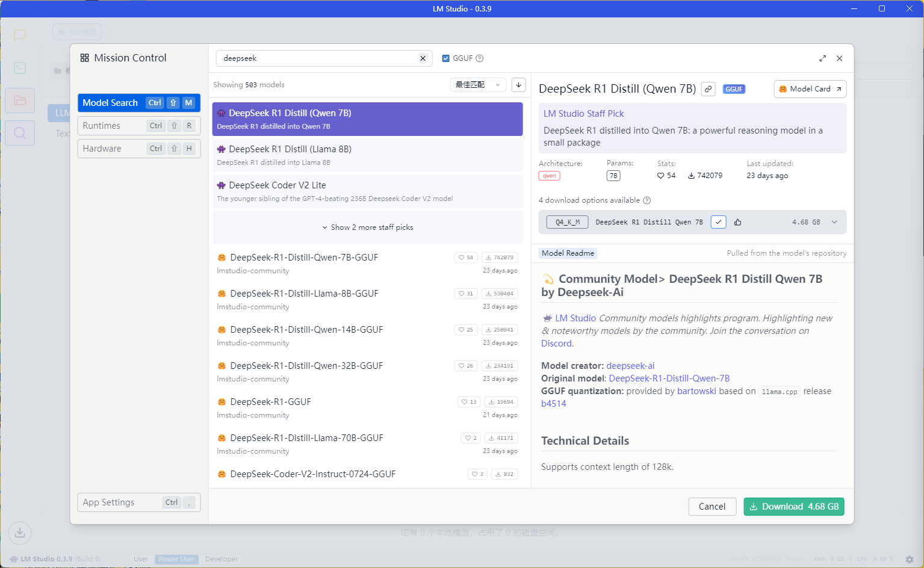Select DeepSeek-R1-Distill-Llama-70B-GGUF result
Viewport: 924px width, 568px height.
[x=367, y=444]
